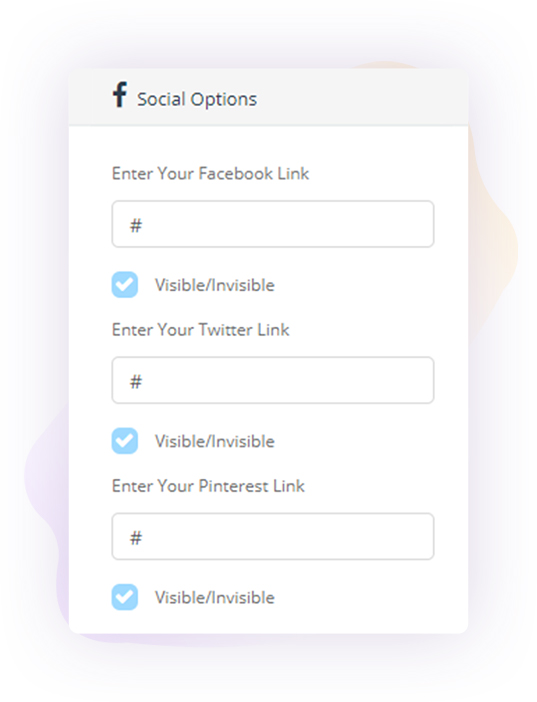Click the Enter Your Facebook Link label

(211, 173)
